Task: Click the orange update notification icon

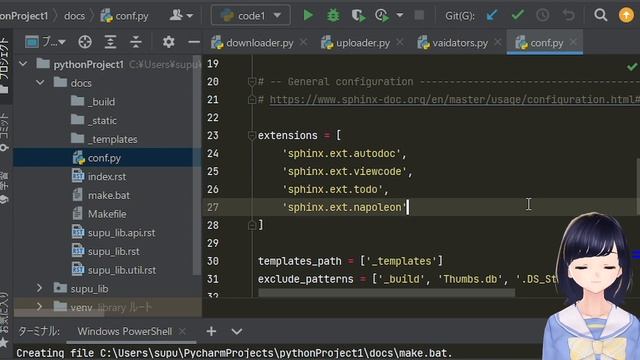Action: click(626, 15)
